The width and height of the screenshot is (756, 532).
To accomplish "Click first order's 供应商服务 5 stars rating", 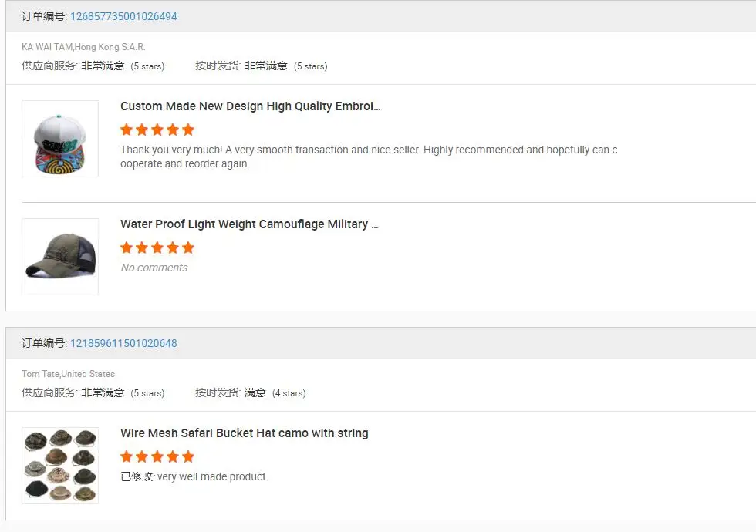I will click(x=123, y=66).
